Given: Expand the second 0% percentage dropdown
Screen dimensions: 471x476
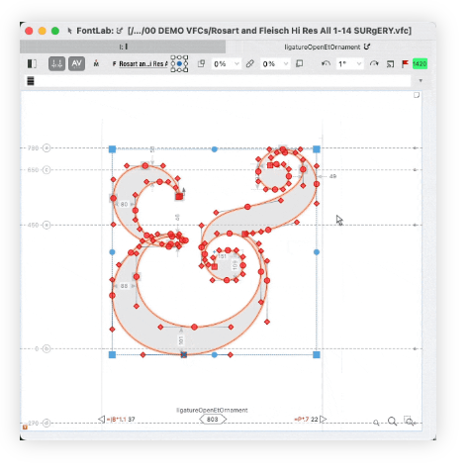Looking at the screenshot, I should point(286,64).
